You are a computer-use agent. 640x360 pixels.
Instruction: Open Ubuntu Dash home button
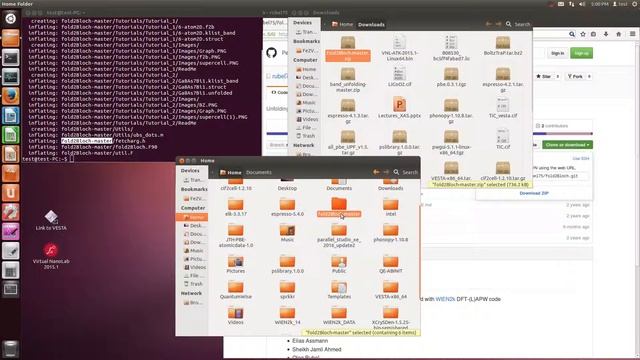pos(11,18)
